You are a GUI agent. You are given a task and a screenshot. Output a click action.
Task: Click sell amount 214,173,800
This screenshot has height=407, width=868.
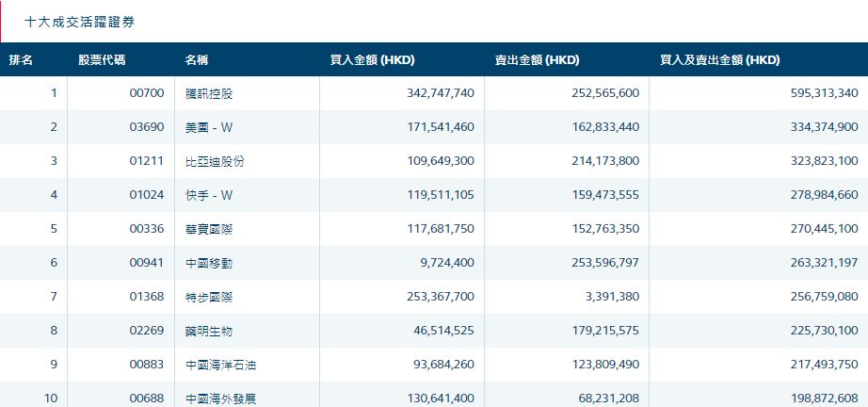point(605,161)
